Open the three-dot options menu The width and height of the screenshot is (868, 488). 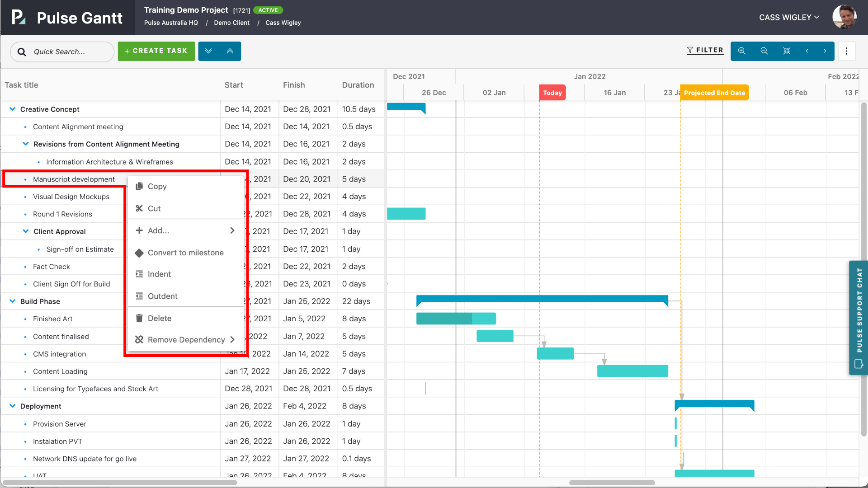847,51
